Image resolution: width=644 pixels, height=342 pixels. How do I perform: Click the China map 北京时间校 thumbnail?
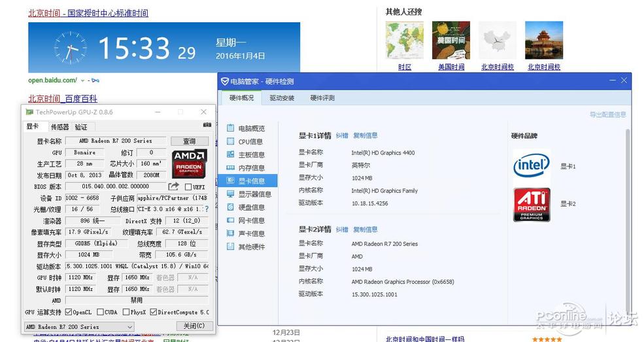[x=498, y=41]
